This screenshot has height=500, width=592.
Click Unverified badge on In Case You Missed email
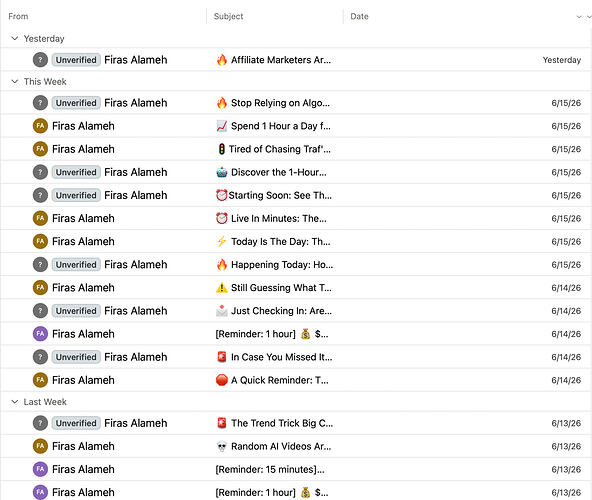click(x=76, y=357)
